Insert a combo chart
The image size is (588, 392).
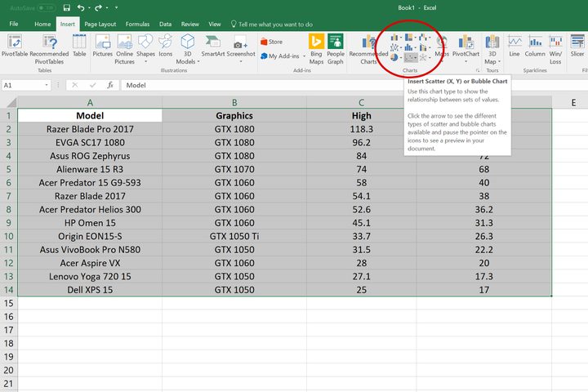[425, 47]
